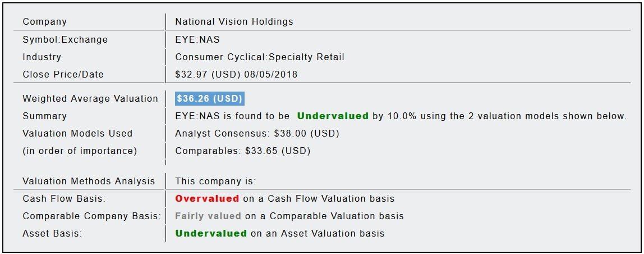Click the EYE:NAS symbol value
The height and width of the screenshot is (254, 644).
(197, 39)
